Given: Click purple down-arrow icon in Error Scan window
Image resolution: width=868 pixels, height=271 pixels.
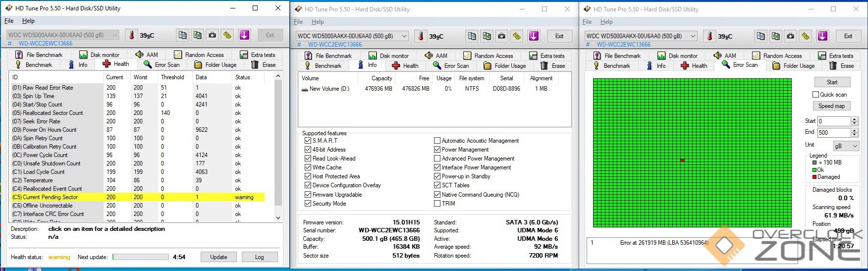Looking at the screenshot, I should [x=822, y=36].
